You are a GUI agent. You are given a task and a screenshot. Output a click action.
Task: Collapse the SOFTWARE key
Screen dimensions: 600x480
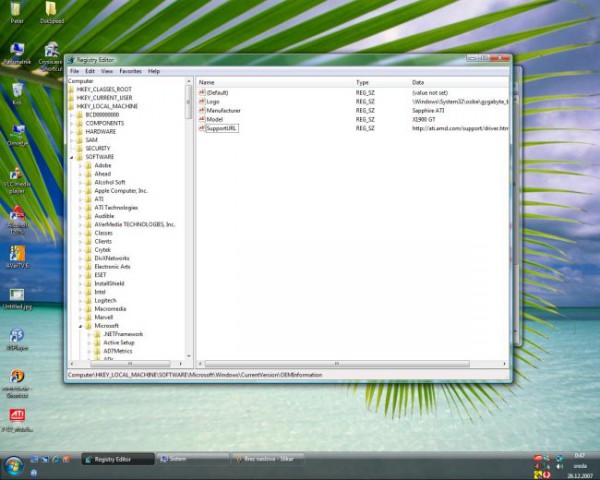pyautogui.click(x=72, y=157)
